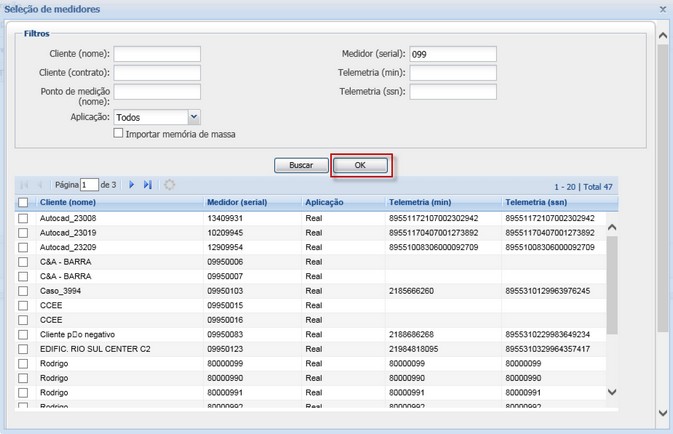Viewport: 673px width, 434px height.
Task: Open the Aplicação dropdown
Action: pos(194,117)
